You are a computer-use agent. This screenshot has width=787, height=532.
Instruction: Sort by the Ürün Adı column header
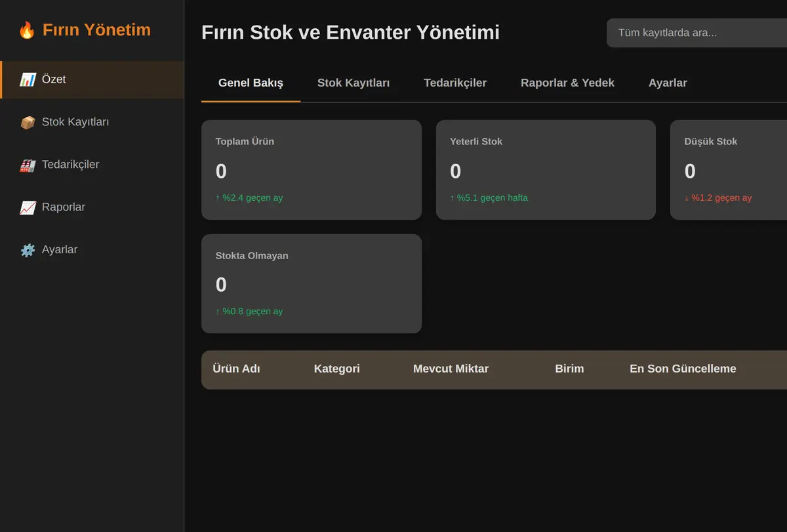(236, 369)
